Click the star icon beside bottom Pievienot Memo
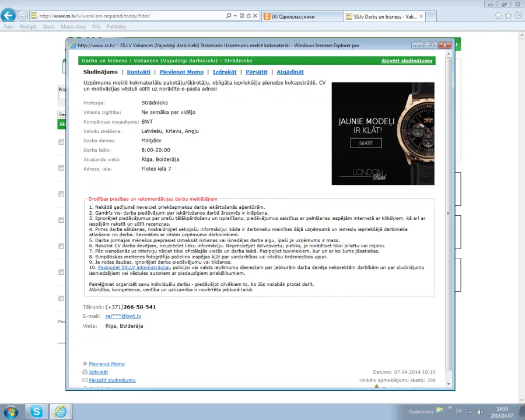Viewport: 525px width, 420px height. pos(85,363)
